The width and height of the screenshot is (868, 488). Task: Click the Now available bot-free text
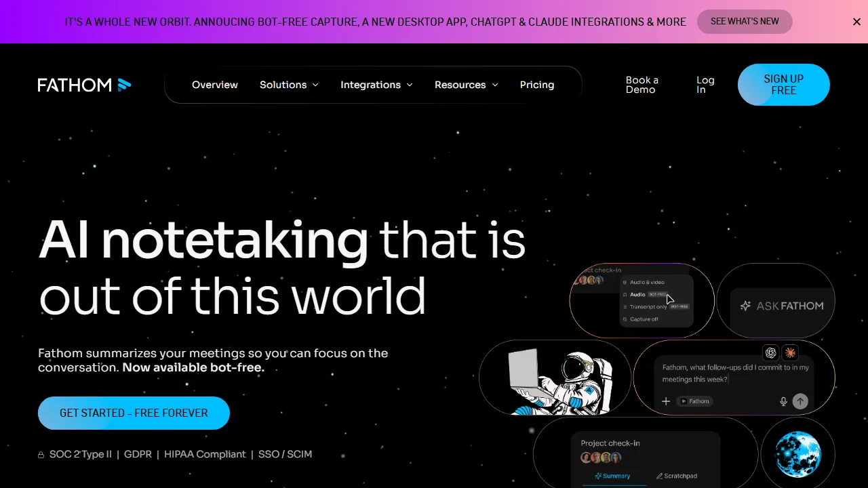[193, 367]
